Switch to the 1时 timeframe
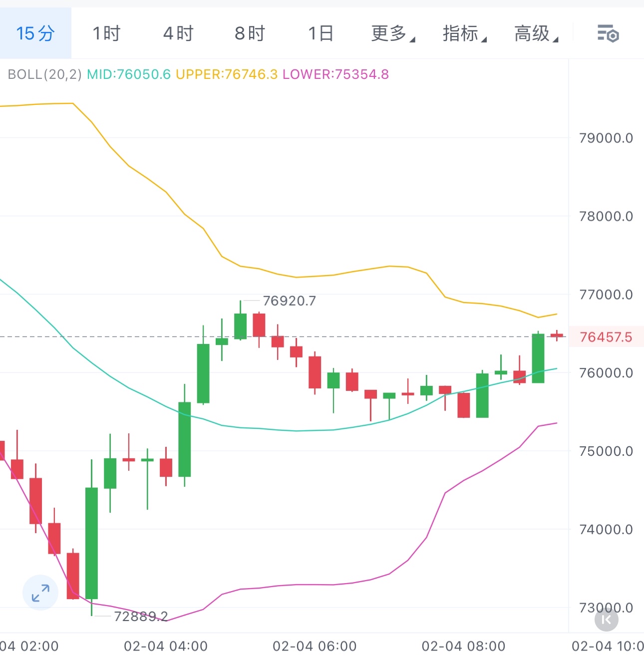The width and height of the screenshot is (644, 657). (106, 33)
